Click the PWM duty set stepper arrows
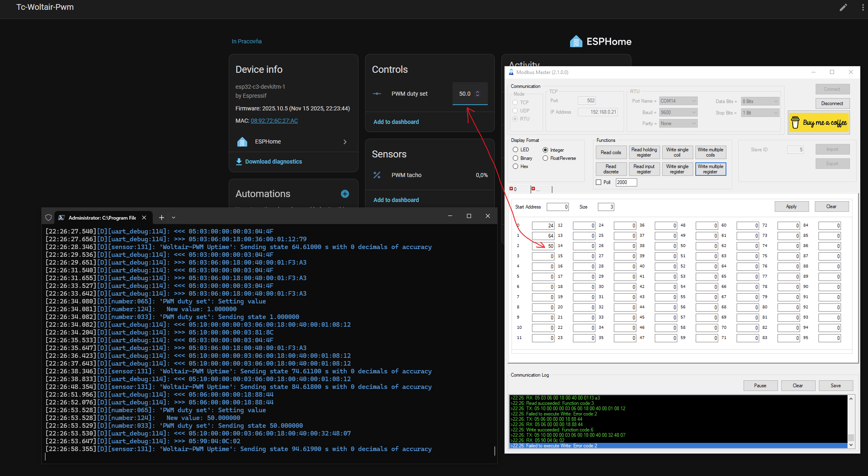 point(478,94)
